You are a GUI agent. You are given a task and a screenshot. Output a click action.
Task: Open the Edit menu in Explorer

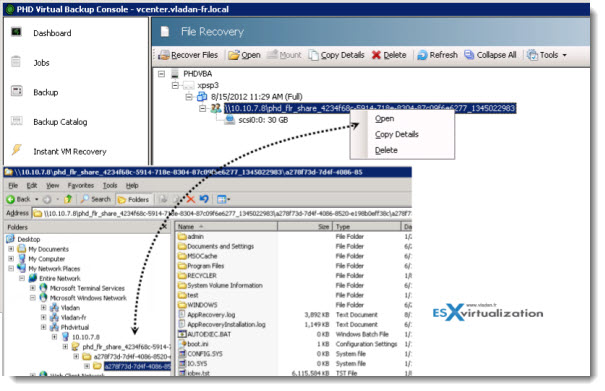[32, 186]
